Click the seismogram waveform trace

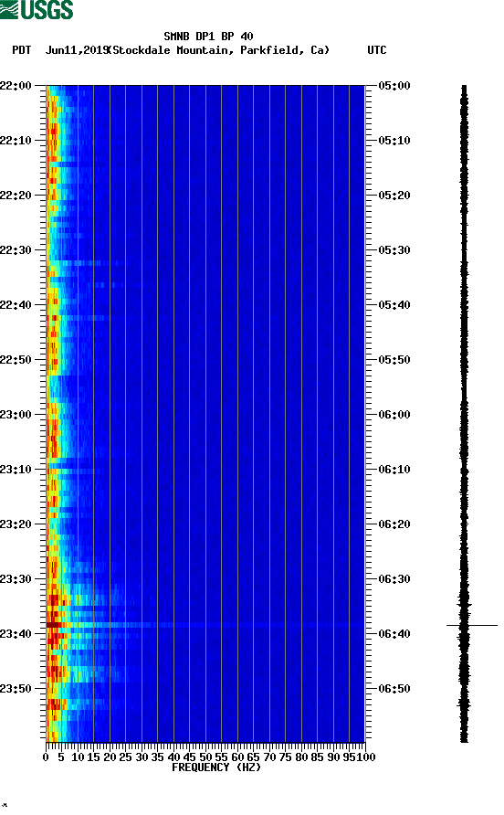[x=465, y=414]
